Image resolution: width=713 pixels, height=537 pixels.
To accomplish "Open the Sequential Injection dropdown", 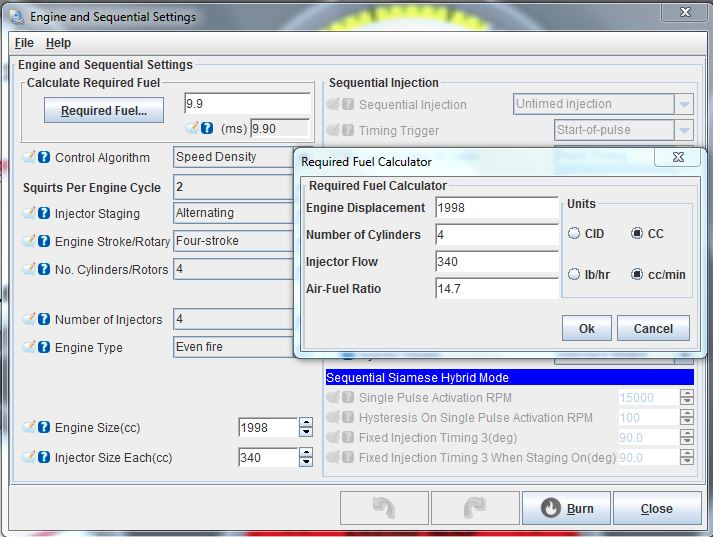I will (x=684, y=105).
